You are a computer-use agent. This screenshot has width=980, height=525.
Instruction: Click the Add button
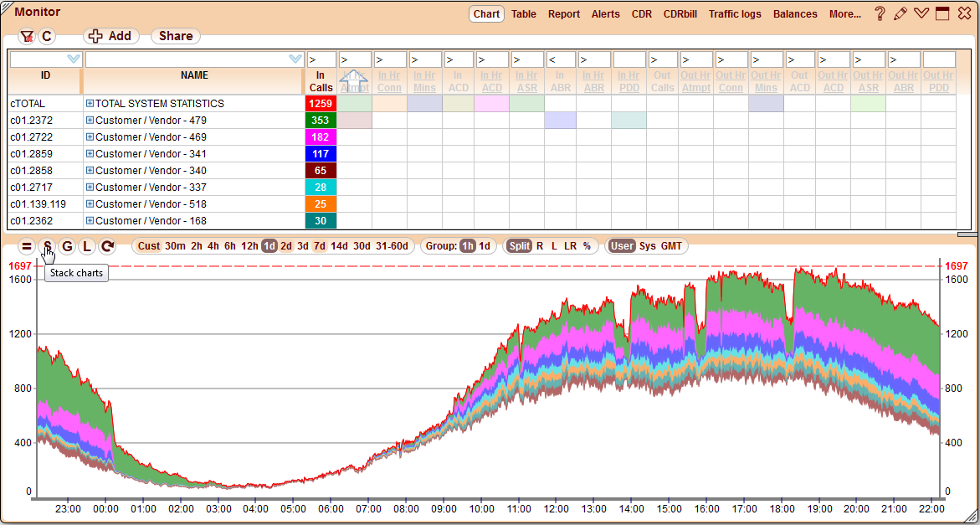pyautogui.click(x=110, y=36)
